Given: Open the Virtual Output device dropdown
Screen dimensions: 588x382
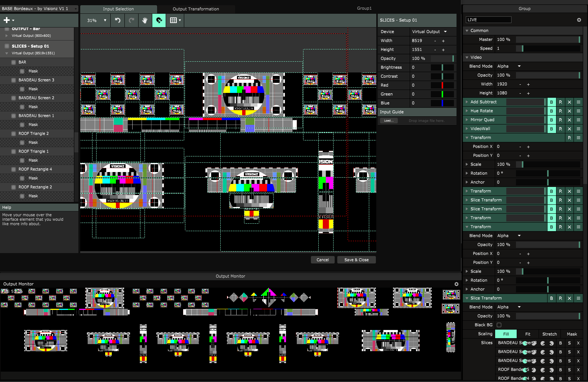Looking at the screenshot, I should point(429,32).
